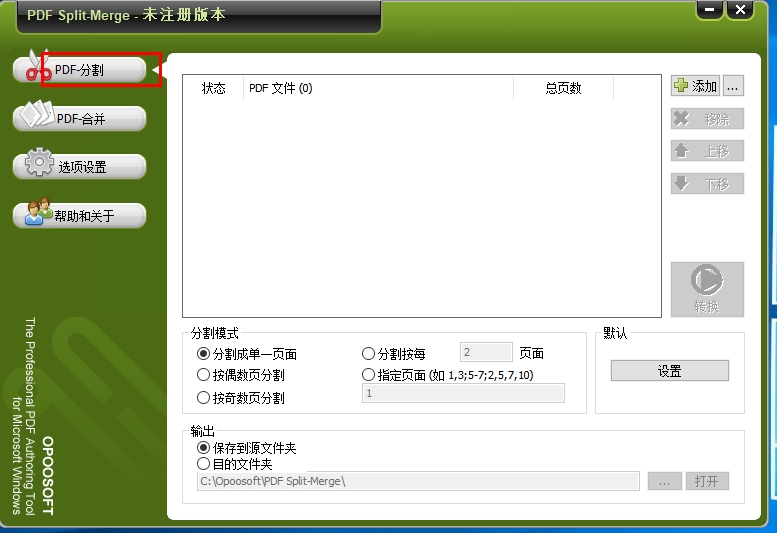Add a PDF file with 添加

(x=695, y=86)
